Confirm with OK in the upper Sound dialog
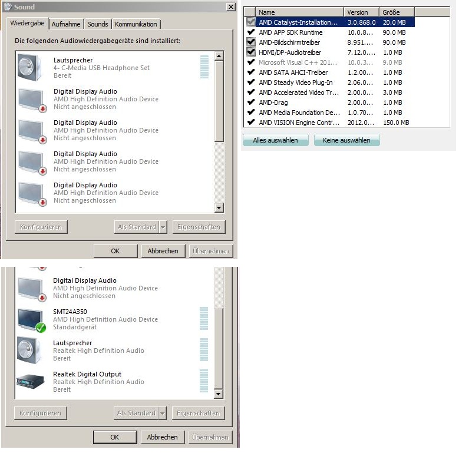Screen dimensions: 472x476 115,251
